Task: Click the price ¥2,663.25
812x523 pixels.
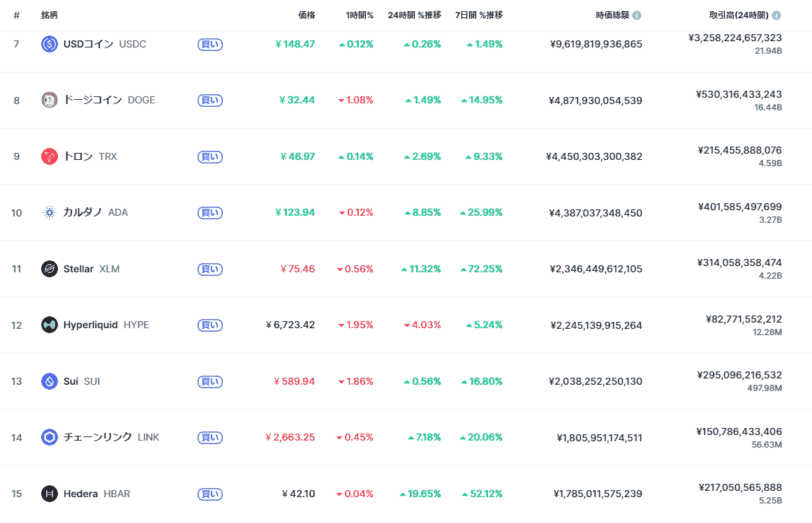Action: tap(290, 437)
